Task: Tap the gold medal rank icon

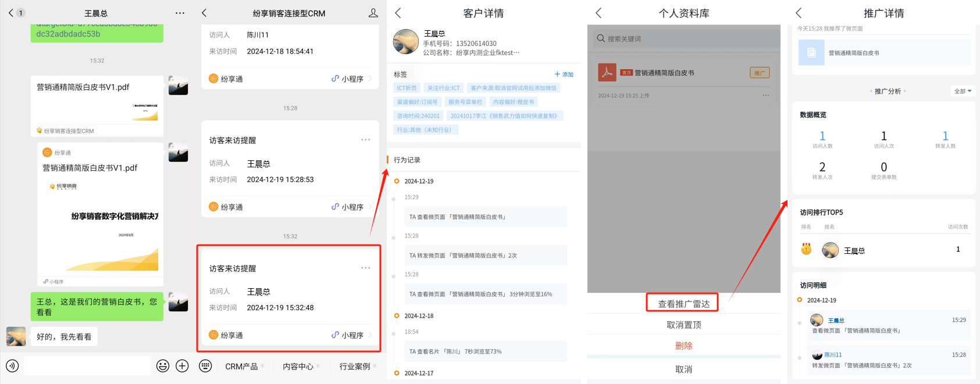Action: point(806,249)
